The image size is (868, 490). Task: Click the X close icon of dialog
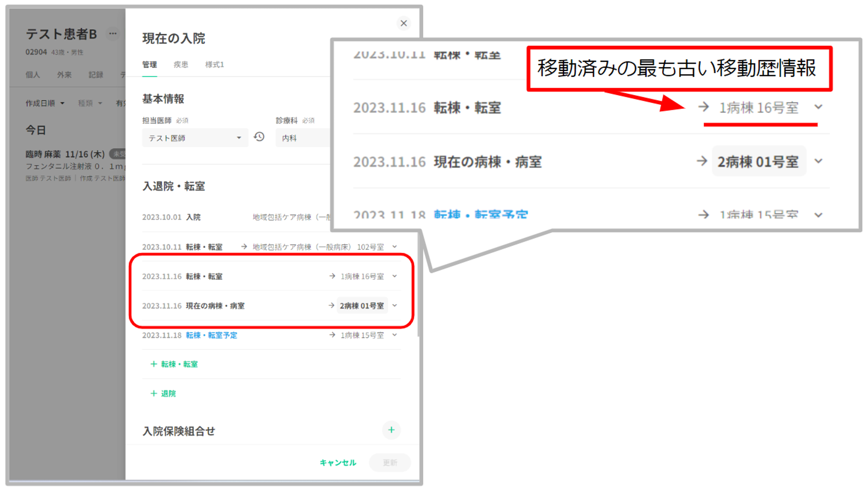tap(404, 23)
